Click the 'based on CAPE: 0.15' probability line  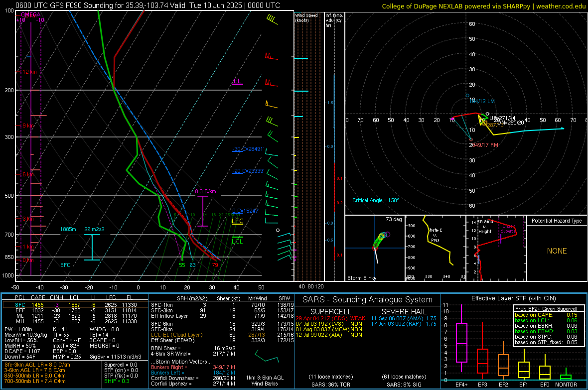pos(546,315)
